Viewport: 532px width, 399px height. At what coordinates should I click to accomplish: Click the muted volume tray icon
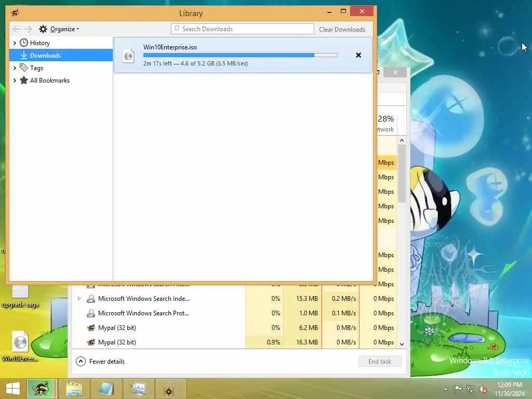[x=483, y=390]
